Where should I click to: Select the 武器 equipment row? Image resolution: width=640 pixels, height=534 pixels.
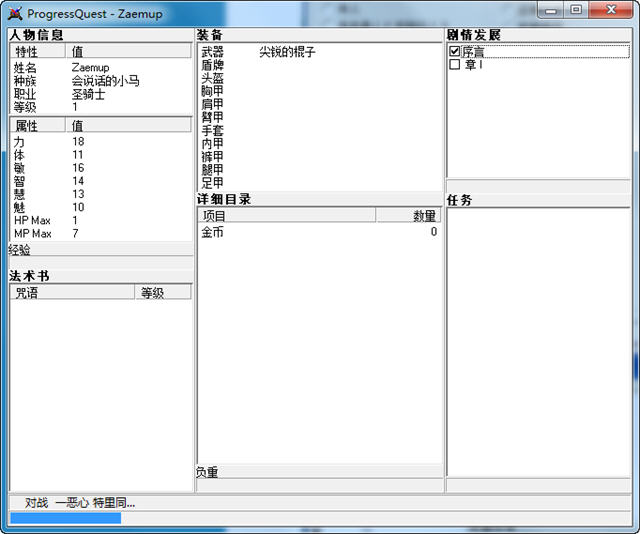point(213,52)
